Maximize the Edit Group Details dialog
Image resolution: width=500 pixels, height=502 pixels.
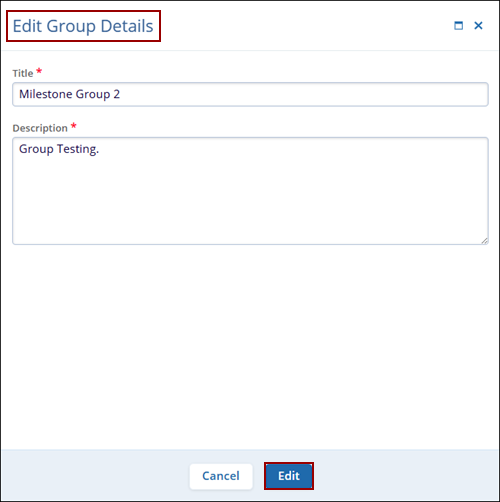458,26
